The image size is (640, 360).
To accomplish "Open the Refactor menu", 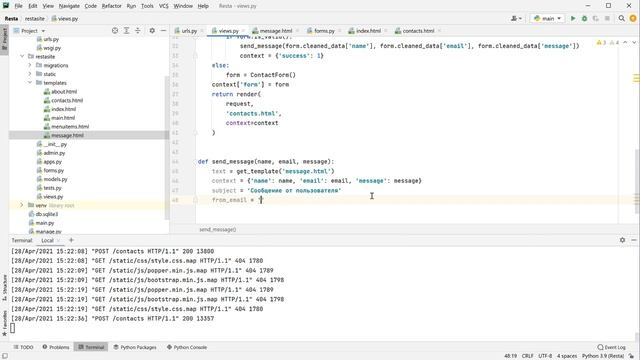I will coord(111,6).
